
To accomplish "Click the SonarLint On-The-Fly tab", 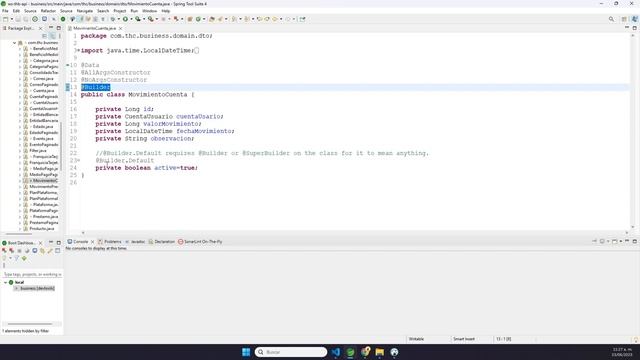I will [x=200, y=242].
